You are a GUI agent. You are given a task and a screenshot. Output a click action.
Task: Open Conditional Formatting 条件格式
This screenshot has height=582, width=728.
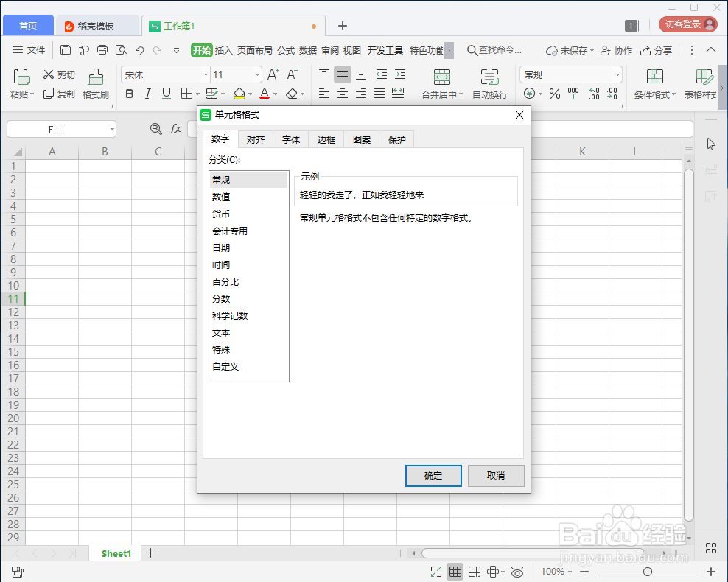point(654,84)
